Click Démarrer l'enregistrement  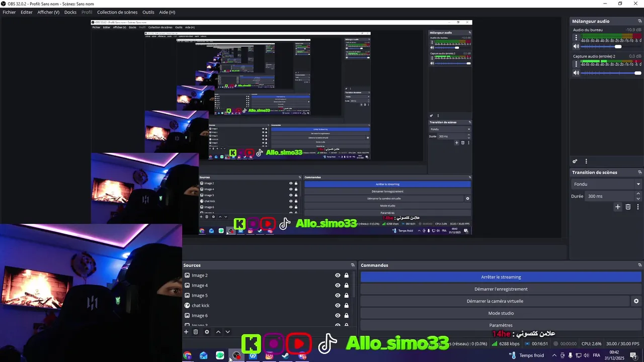(x=501, y=289)
